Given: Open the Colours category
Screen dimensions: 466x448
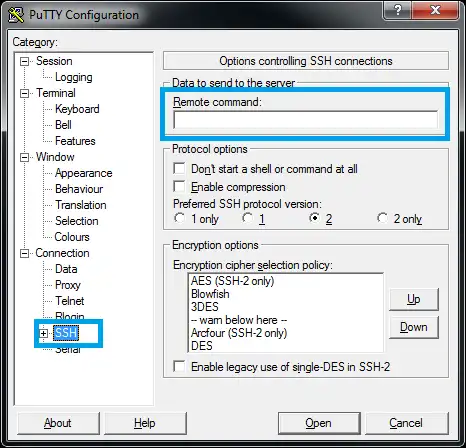Looking at the screenshot, I should click(x=72, y=237).
